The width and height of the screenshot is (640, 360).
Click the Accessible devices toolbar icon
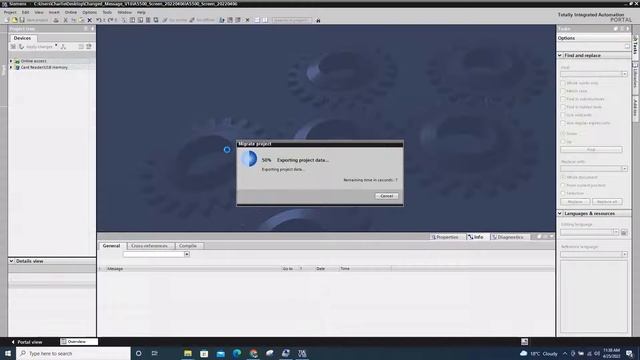[222, 20]
